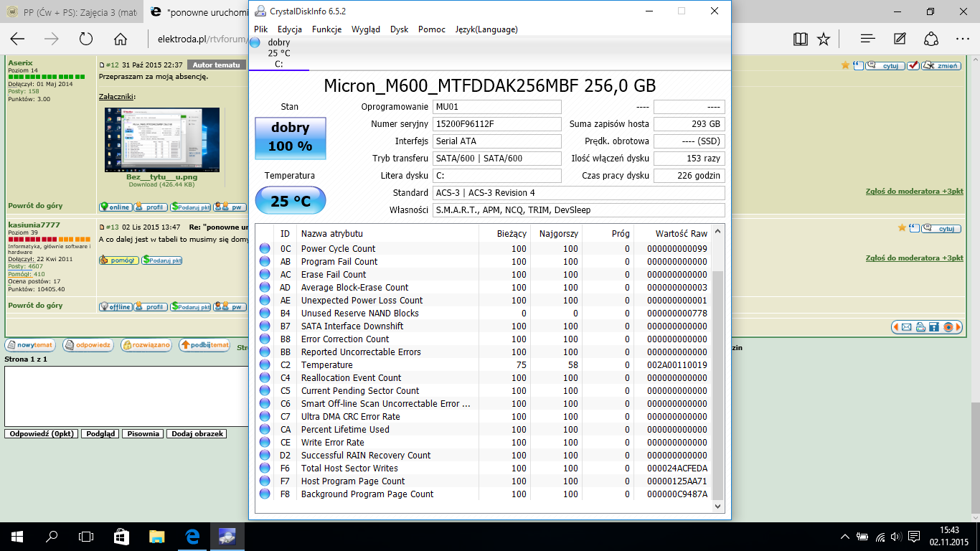This screenshot has width=980, height=551.
Task: Click the status orb for Unexpected Power Loss Count
Action: (x=265, y=300)
